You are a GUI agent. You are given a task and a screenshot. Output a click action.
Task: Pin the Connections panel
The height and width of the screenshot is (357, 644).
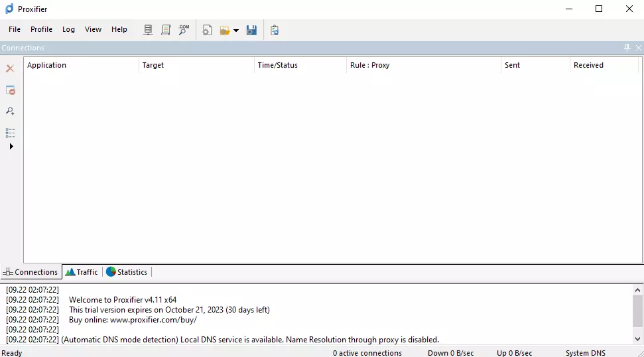point(627,48)
